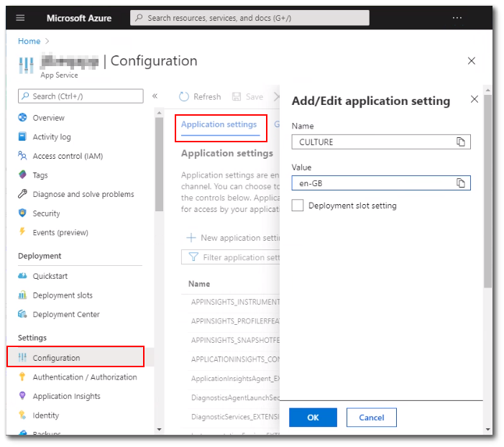504x447 pixels.
Task: Click the top Search resources box
Action: pos(249,18)
